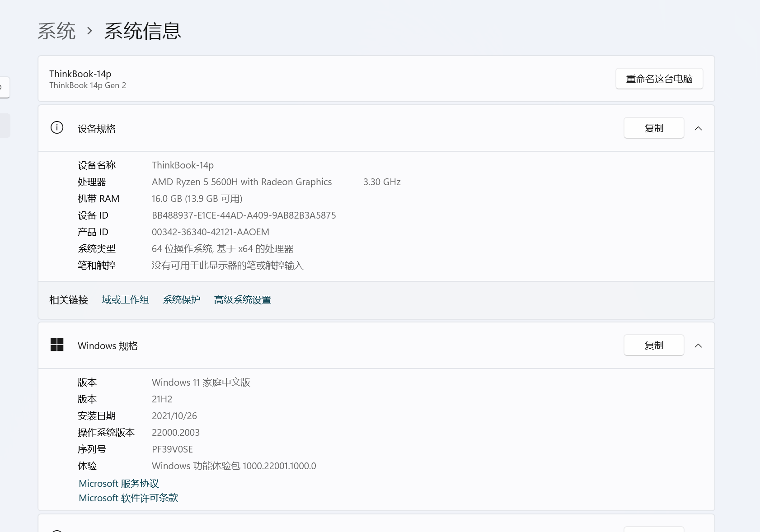Select experience value Windows 功能体验包
This screenshot has height=532, width=760.
point(234,466)
